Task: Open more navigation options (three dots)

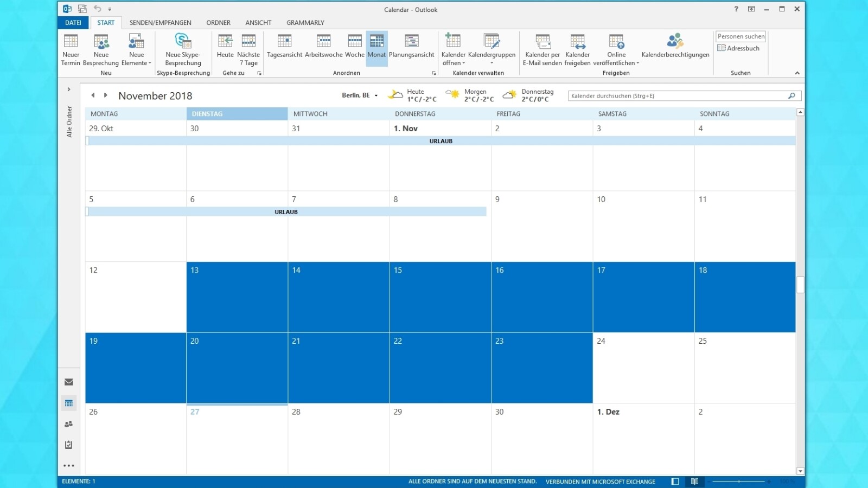Action: click(x=69, y=466)
